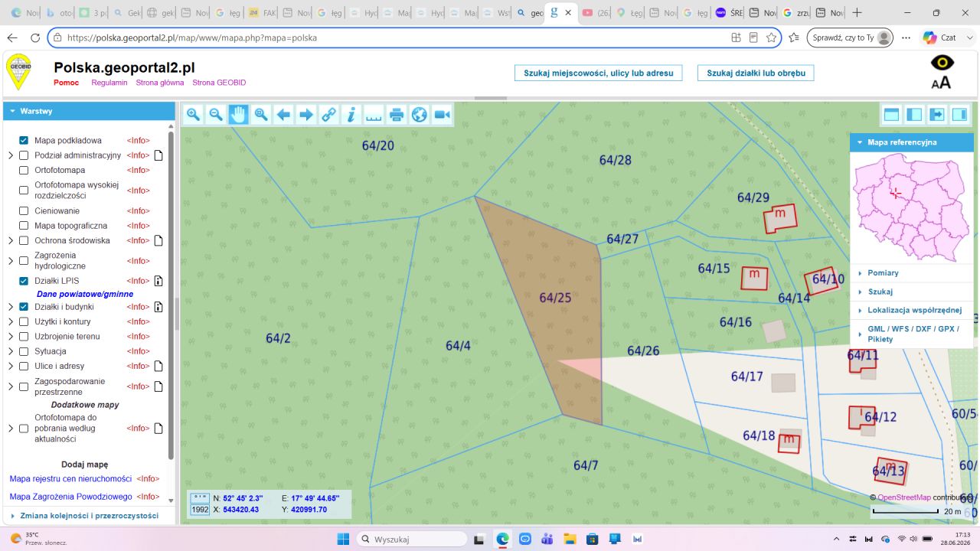980x551 pixels.
Task: Click the layers panel vertical scrollbar
Action: coord(171,295)
